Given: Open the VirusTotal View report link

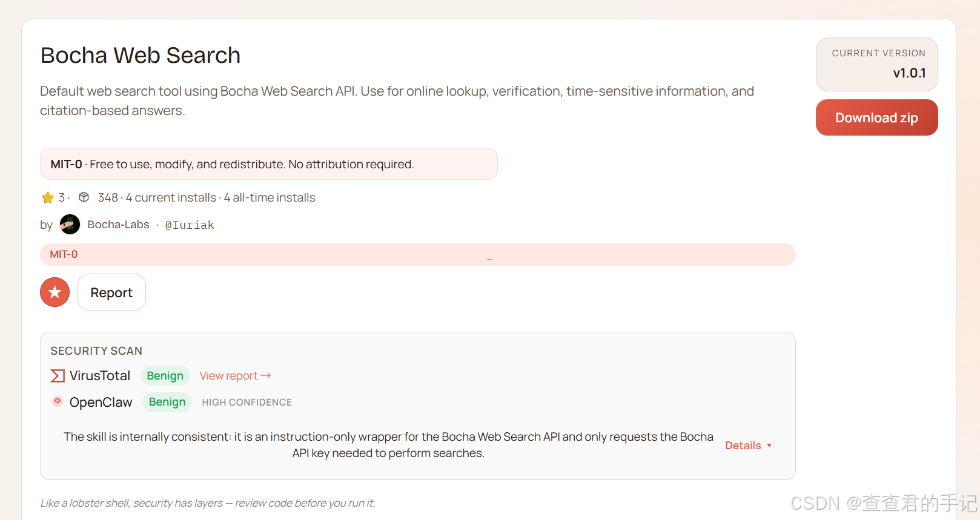Looking at the screenshot, I should (x=229, y=376).
